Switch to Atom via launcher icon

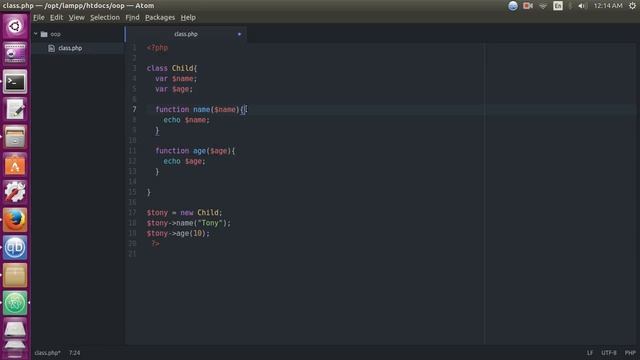(15, 303)
